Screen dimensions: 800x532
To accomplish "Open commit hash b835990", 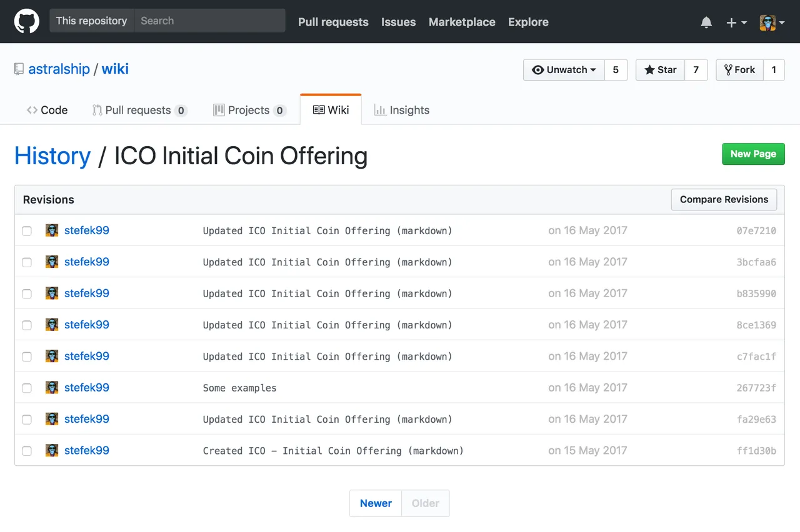I will [x=756, y=293].
